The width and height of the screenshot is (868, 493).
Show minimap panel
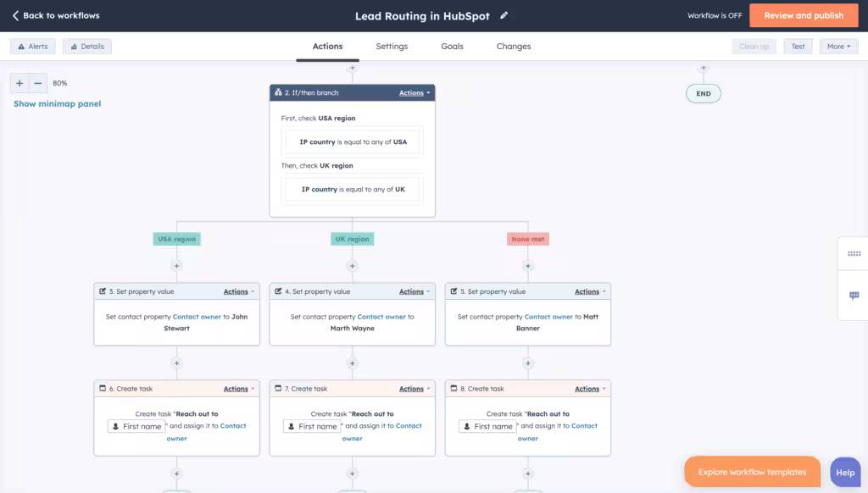[57, 104]
